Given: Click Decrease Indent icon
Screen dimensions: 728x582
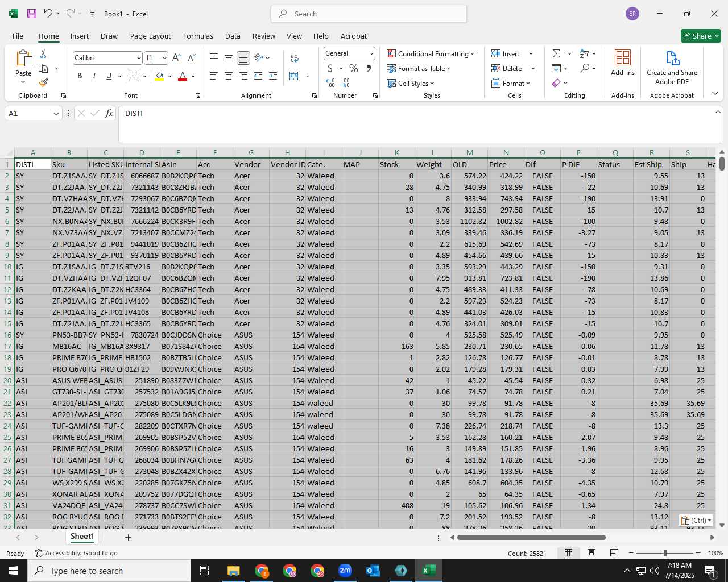Looking at the screenshot, I should pos(258,76).
